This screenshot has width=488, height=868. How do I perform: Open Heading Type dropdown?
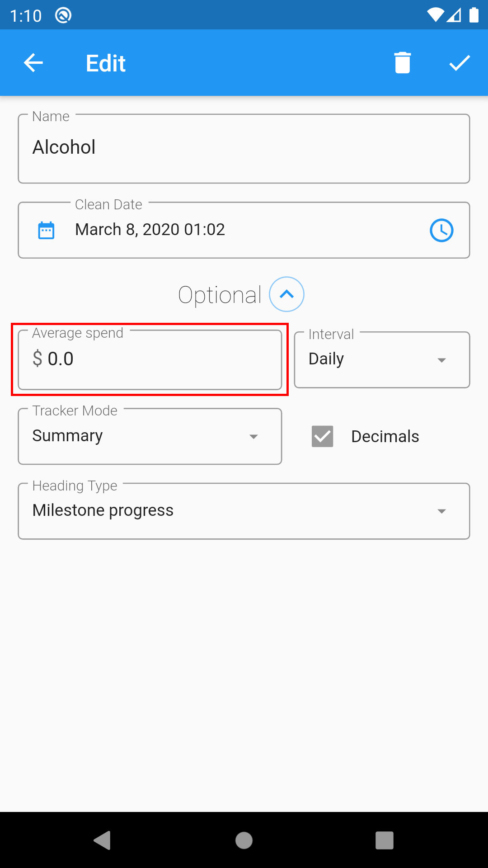point(244,511)
